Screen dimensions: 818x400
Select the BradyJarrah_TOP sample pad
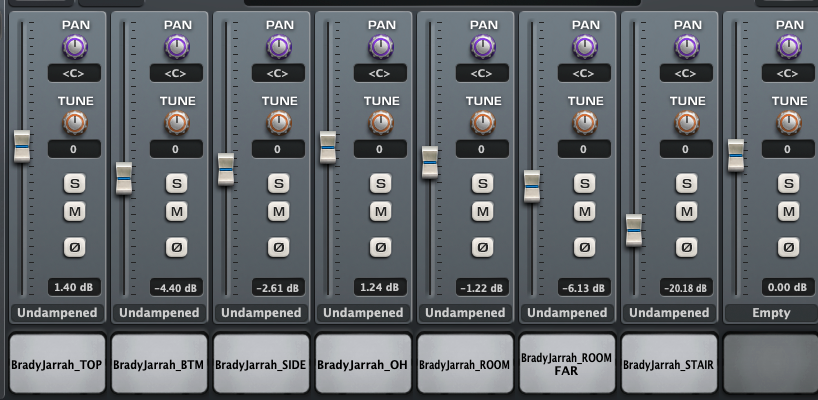[57, 363]
